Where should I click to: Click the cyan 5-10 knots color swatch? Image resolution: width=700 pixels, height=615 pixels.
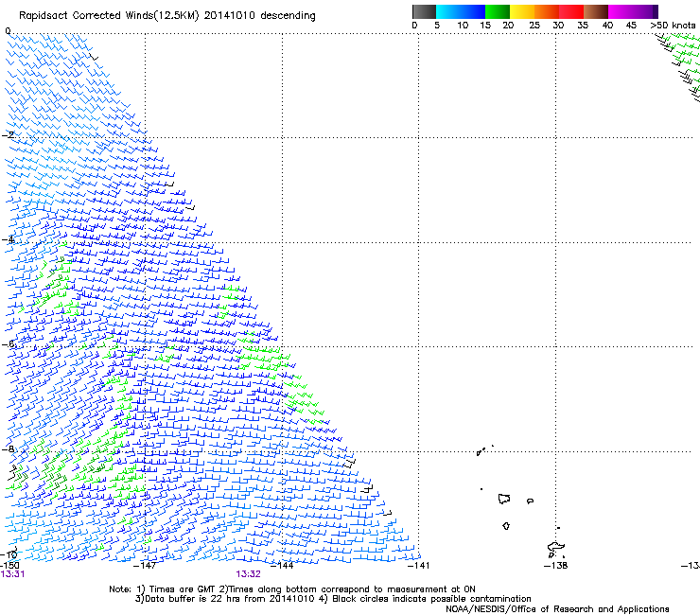pos(448,11)
